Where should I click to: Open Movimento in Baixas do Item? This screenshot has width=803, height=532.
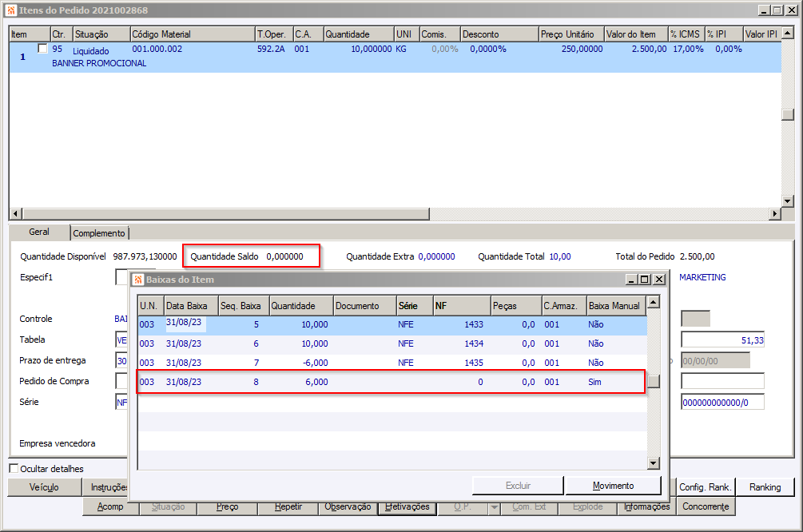tap(613, 486)
